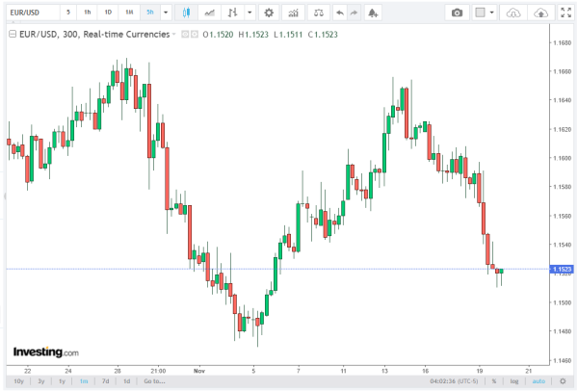This screenshot has width=578, height=392.
Task: Open the rectangle color selector dropdown
Action: click(x=493, y=13)
